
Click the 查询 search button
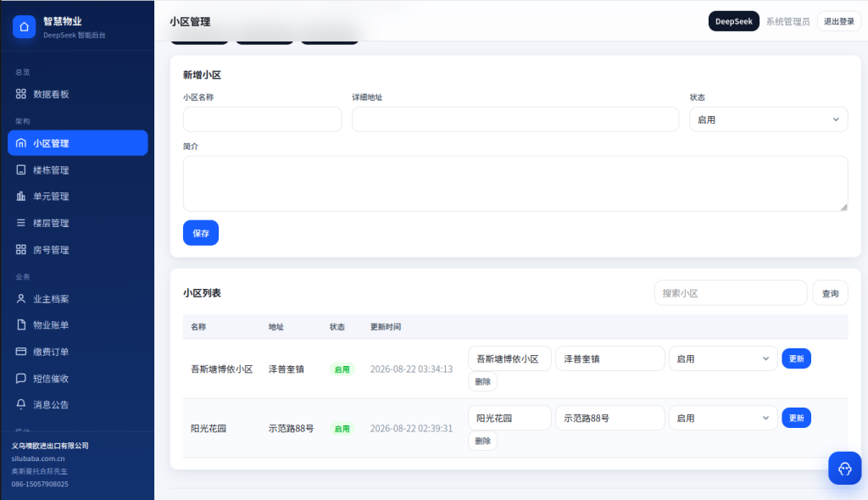831,293
